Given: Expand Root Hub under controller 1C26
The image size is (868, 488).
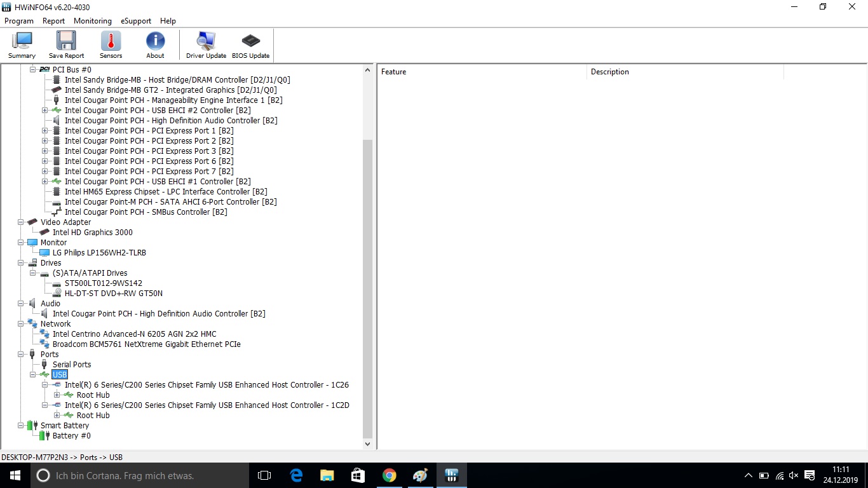Looking at the screenshot, I should (x=57, y=395).
